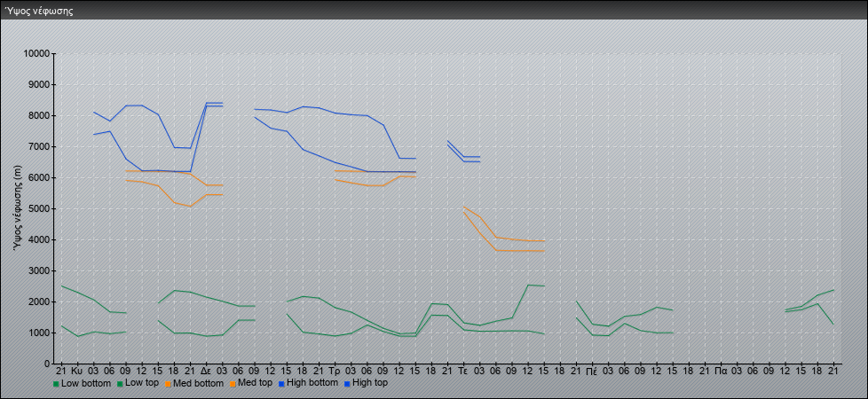Viewport: 868px width, 399px height.
Task: Click the "Ύψος νέφωσης" panel title
Action: coord(39,11)
